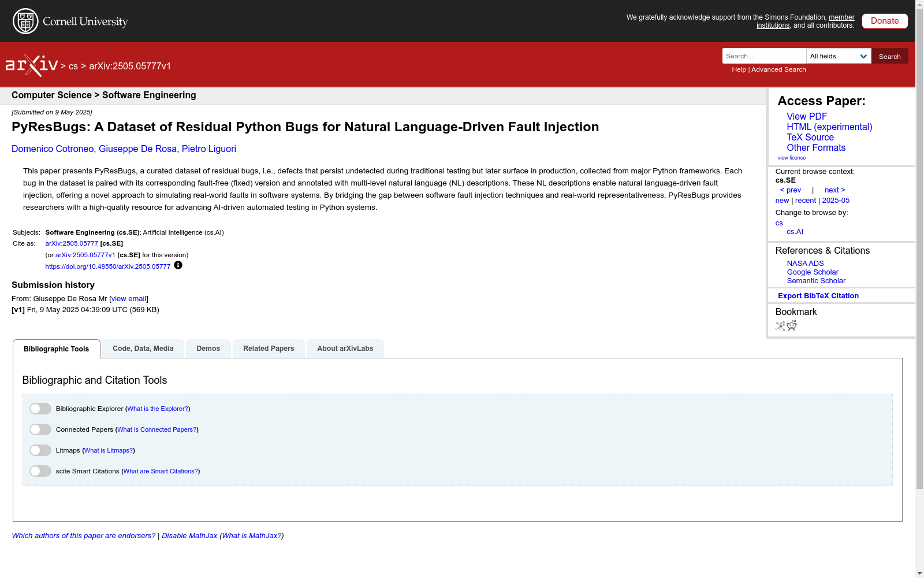The width and height of the screenshot is (924, 578).
Task: Switch to About arXivLabs tab
Action: click(x=345, y=349)
